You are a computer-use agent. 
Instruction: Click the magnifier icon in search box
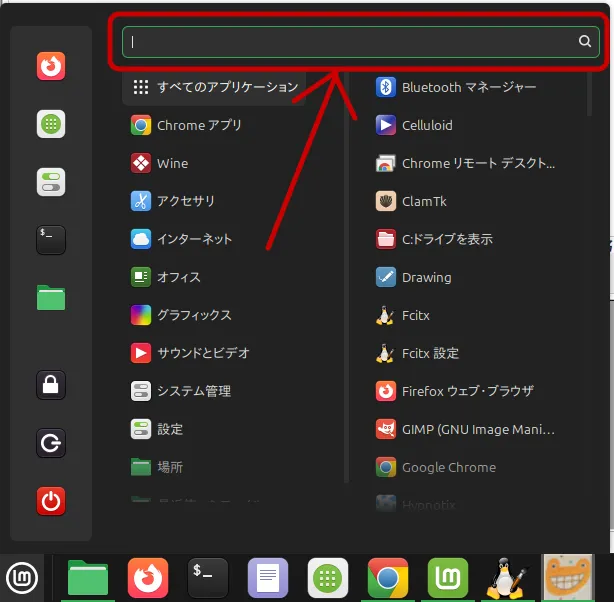585,42
